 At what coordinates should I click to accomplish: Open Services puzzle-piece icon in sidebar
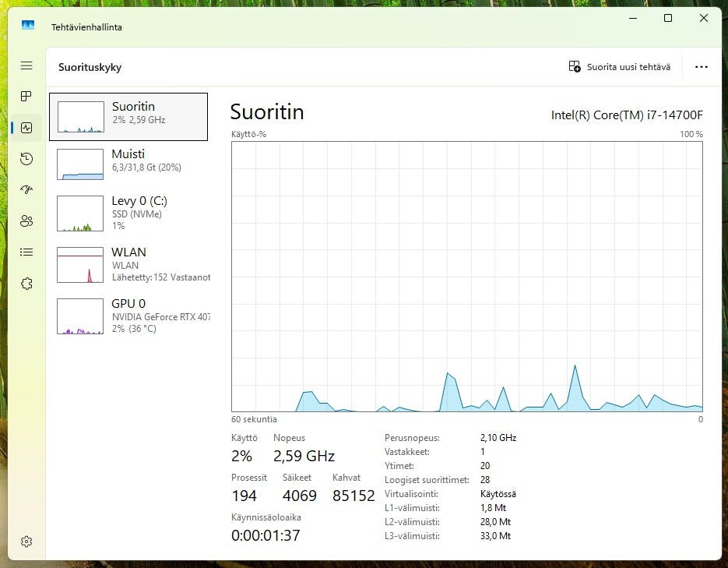click(x=26, y=284)
